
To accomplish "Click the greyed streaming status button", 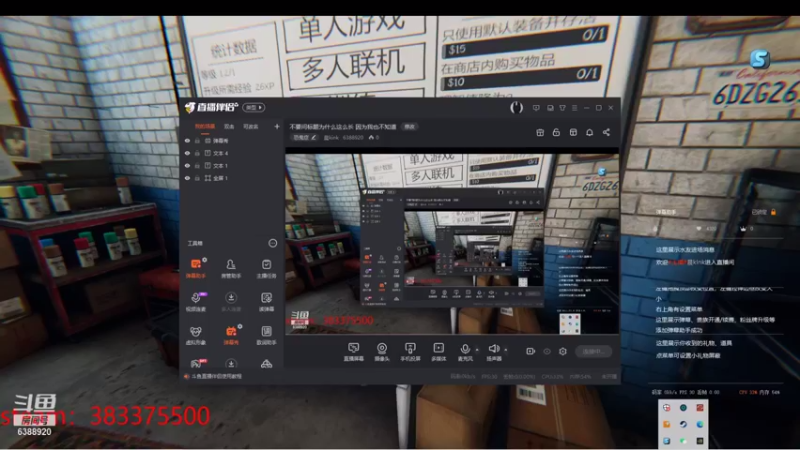I will [593, 351].
